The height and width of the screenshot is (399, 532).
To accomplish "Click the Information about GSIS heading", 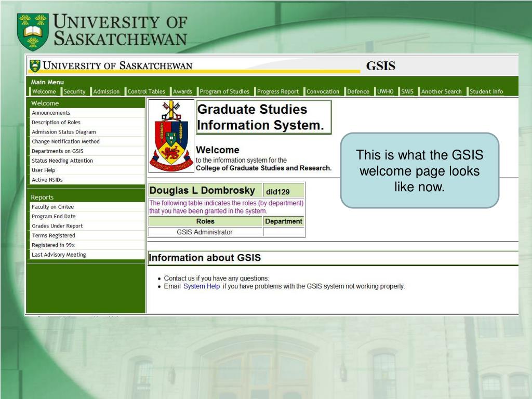I will [x=205, y=258].
